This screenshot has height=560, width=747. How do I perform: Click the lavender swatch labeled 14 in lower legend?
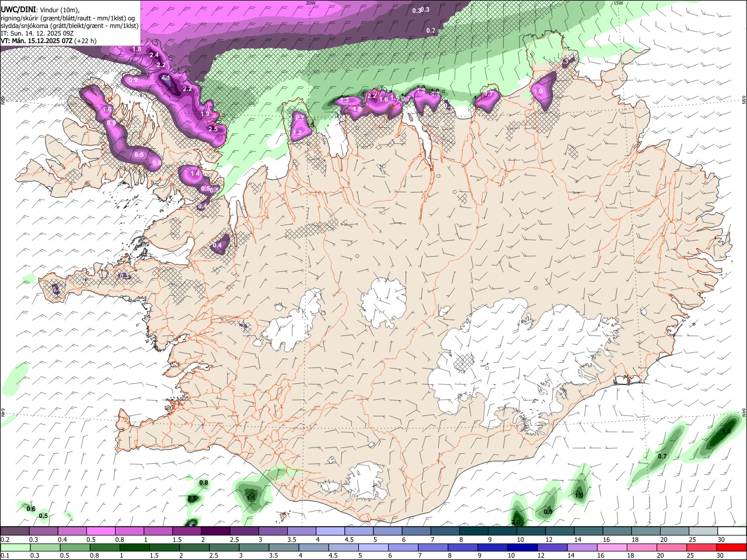click(x=582, y=548)
